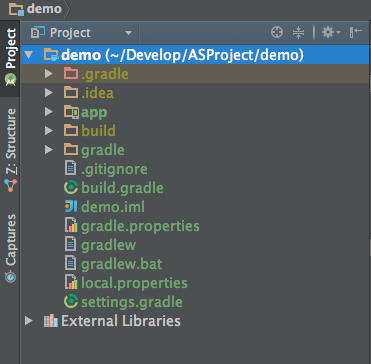Open the Project view dropdown

click(128, 33)
